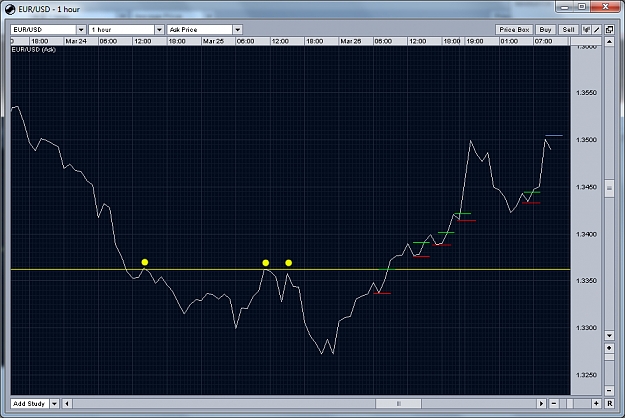This screenshot has width=625, height=418.
Task: Click the 1.3450 price axis label
Action: pyautogui.click(x=586, y=187)
